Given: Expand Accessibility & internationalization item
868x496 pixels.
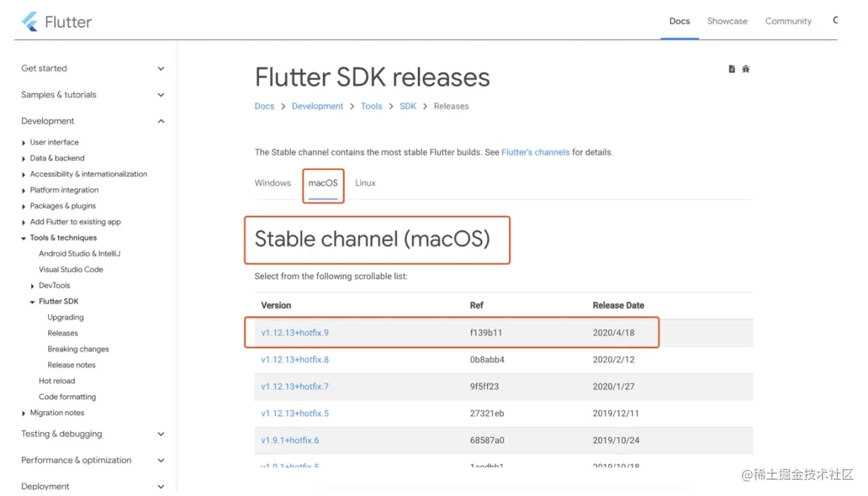Looking at the screenshot, I should point(24,174).
